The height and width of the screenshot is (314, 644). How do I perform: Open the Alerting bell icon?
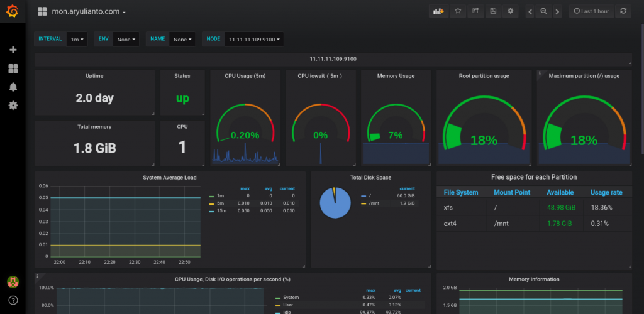[13, 87]
